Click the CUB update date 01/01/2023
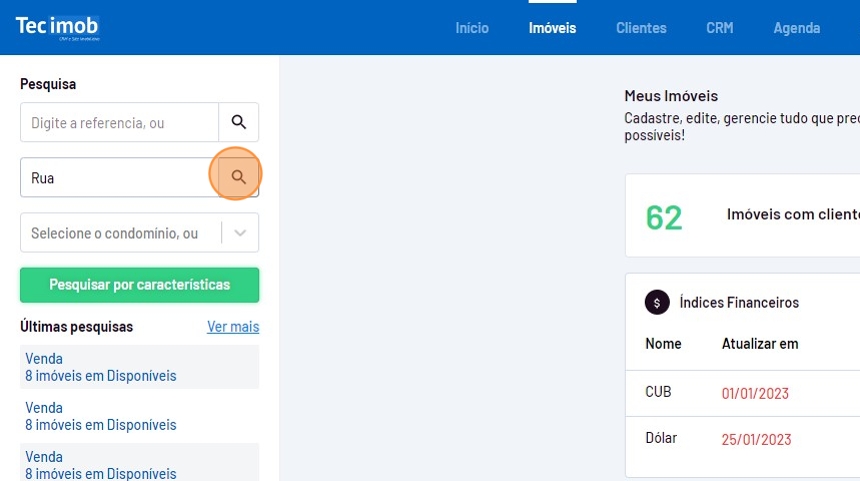The height and width of the screenshot is (481, 860). [755, 393]
